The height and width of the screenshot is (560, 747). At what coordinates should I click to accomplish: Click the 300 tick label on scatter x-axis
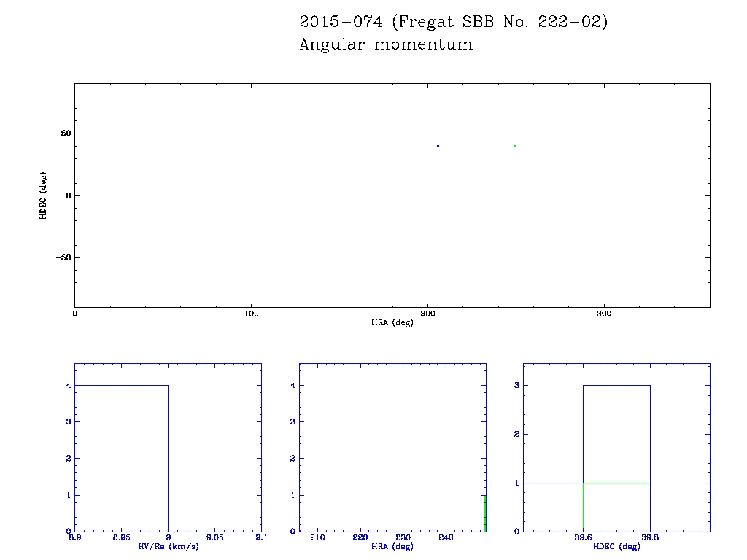coord(604,314)
